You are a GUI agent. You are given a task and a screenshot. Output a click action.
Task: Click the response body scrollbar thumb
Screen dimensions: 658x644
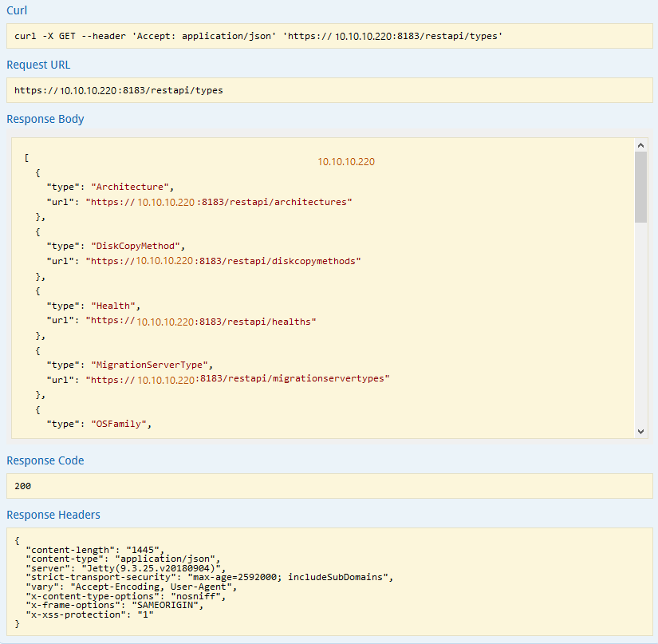[x=640, y=187]
